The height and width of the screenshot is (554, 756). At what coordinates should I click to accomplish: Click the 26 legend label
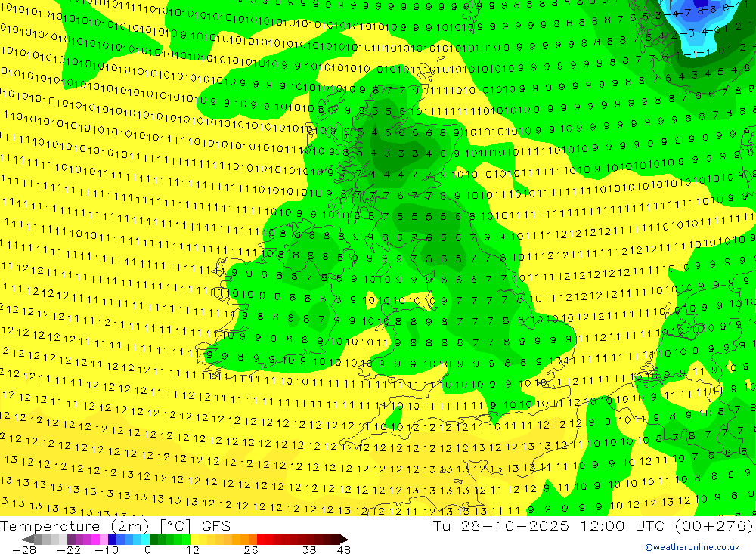click(251, 550)
